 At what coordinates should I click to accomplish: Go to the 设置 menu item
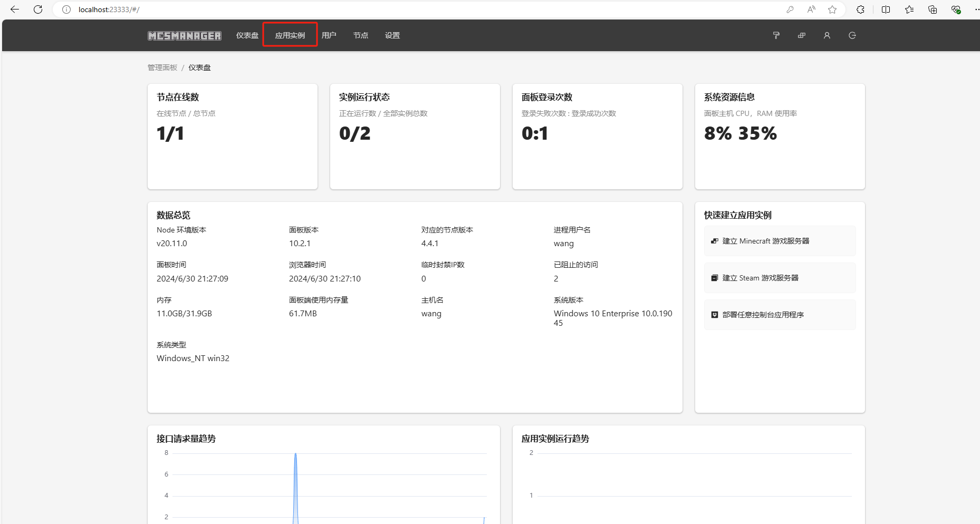(x=392, y=35)
